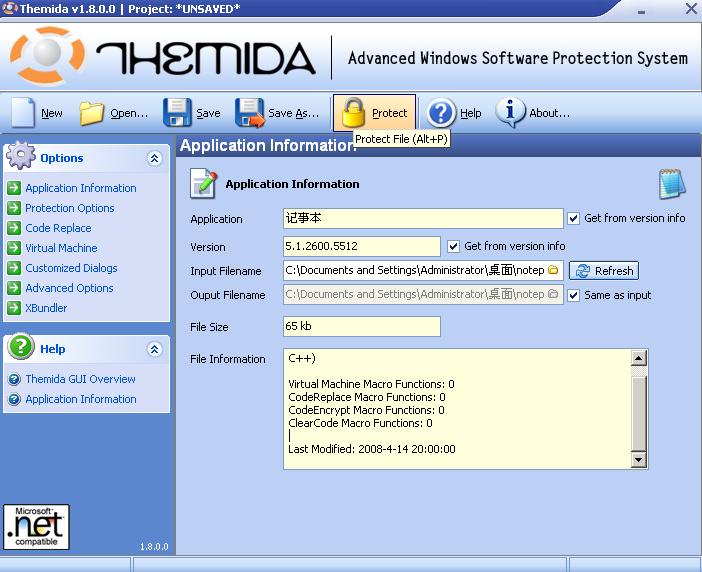Click the Save As... toolbar label
The width and height of the screenshot is (702, 572).
(x=294, y=113)
